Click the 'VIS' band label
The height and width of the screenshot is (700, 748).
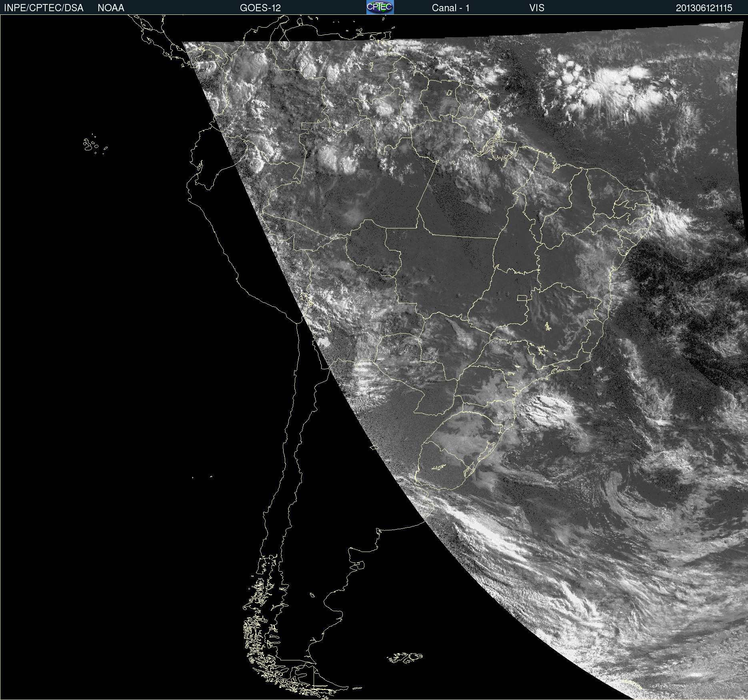tap(537, 8)
